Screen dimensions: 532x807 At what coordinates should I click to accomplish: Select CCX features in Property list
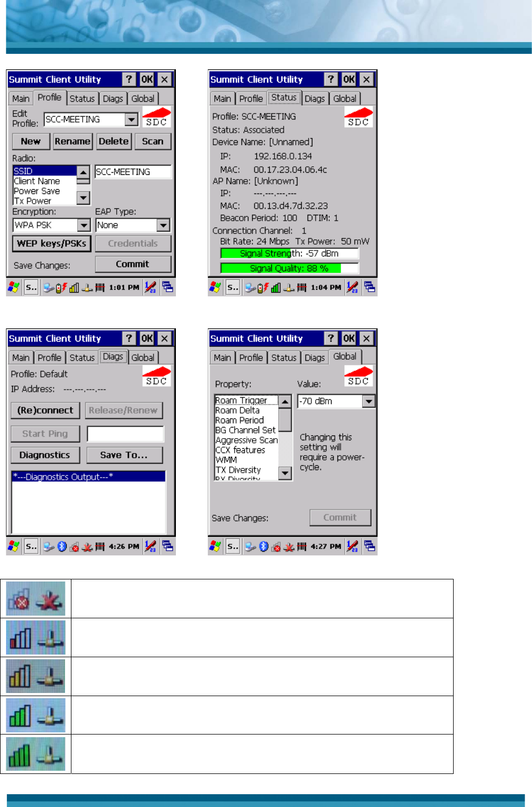coord(246,450)
